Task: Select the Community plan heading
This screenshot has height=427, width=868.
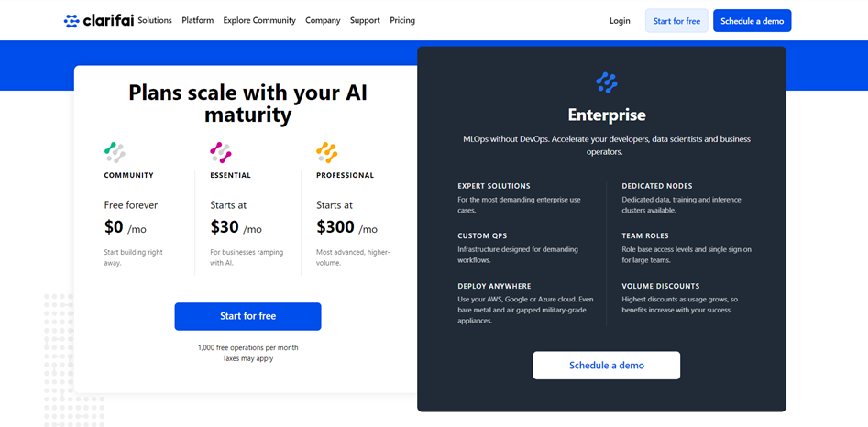Action: pyautogui.click(x=129, y=175)
